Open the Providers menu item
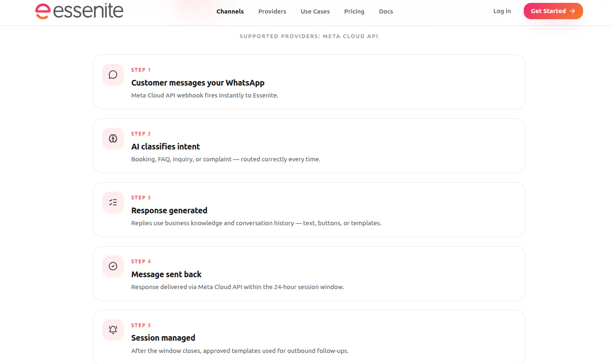 point(272,11)
